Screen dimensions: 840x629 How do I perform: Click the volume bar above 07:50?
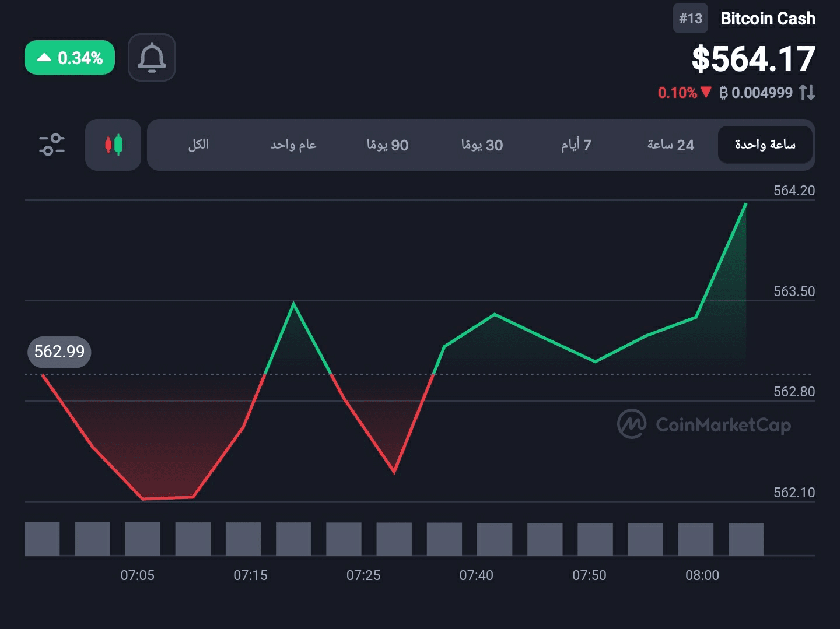[x=595, y=539]
